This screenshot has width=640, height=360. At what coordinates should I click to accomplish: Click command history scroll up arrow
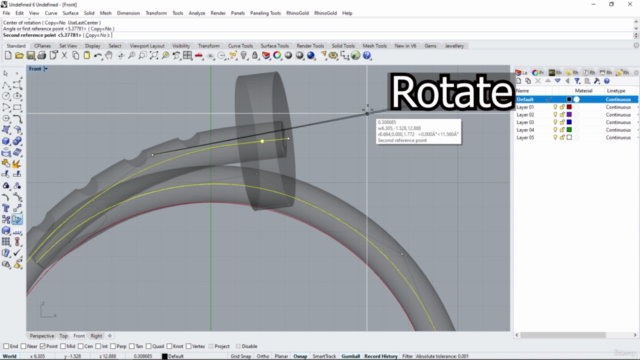[x=636, y=23]
